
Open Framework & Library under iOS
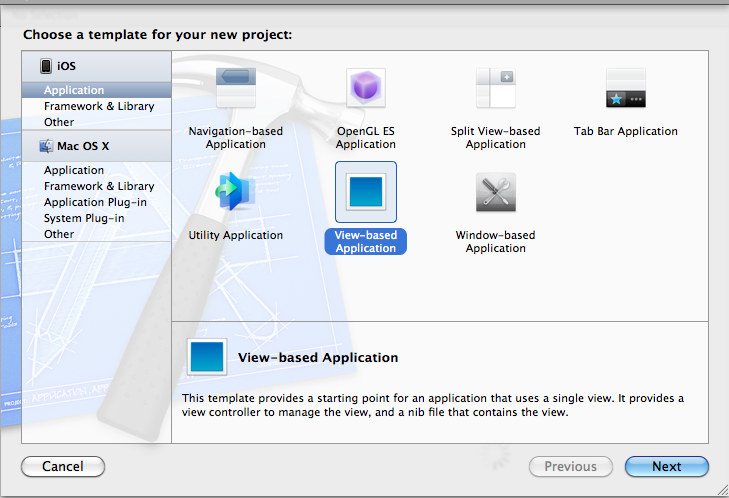click(x=97, y=106)
